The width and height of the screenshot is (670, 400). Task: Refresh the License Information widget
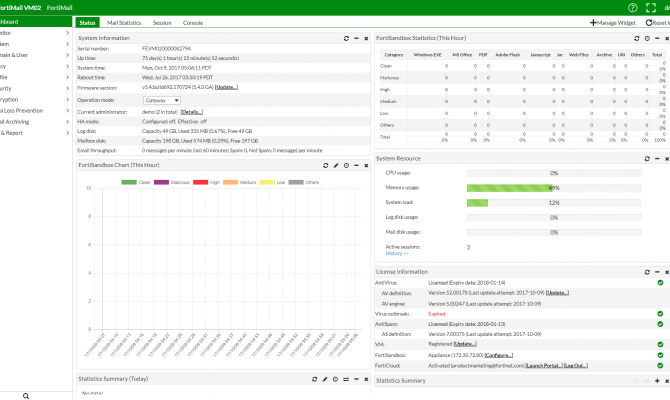(647, 272)
